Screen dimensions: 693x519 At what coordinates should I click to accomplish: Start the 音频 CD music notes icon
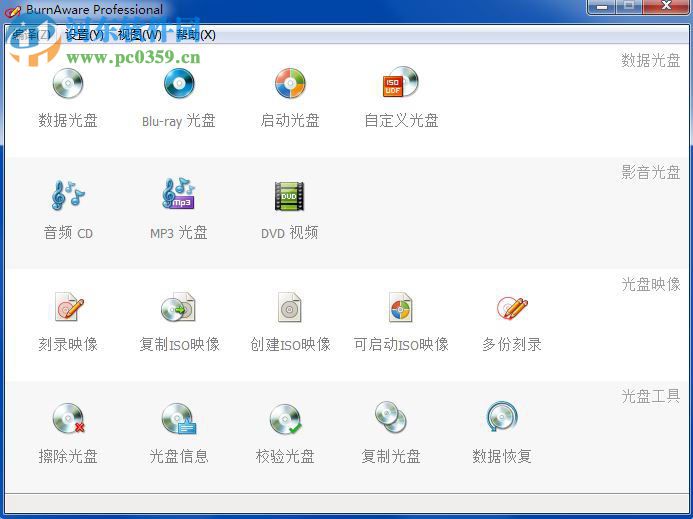coord(68,195)
